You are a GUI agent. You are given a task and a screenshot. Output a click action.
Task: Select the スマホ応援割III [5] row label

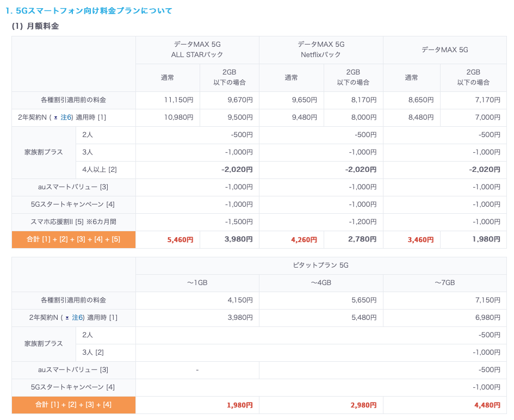(x=73, y=222)
